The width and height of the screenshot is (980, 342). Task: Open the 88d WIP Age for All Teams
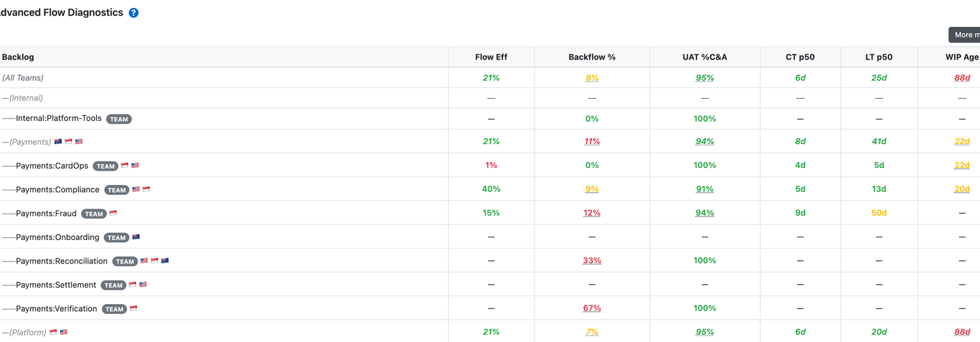tap(962, 78)
